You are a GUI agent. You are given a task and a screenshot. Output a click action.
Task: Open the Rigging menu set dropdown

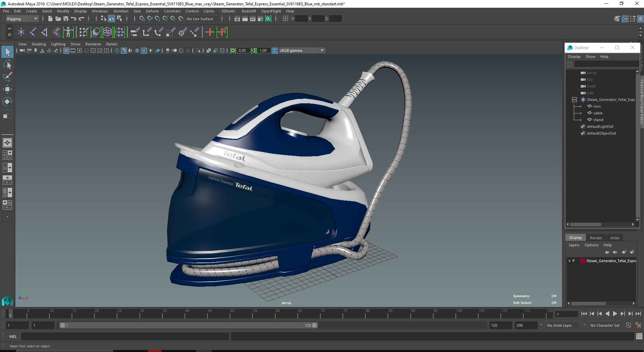(22, 19)
